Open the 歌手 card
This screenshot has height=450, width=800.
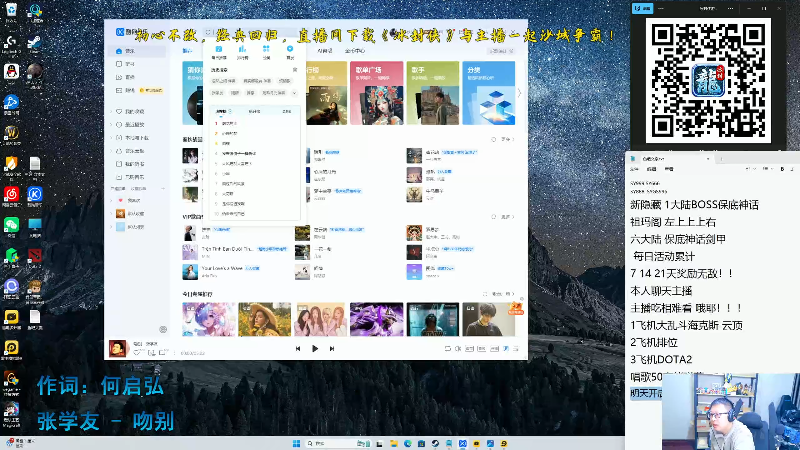433,93
